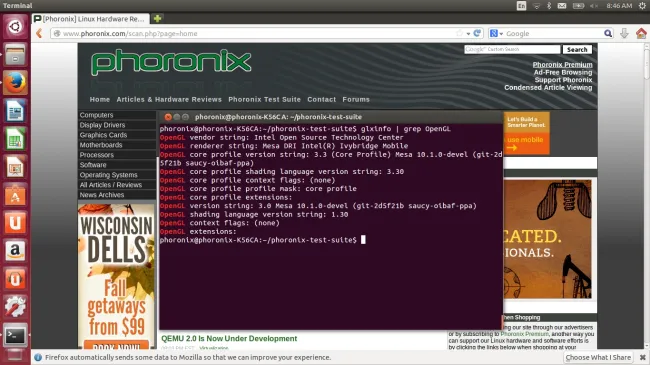Reload the page with refresh icon
Image resolution: width=650 pixels, height=365 pixels.
[477, 33]
